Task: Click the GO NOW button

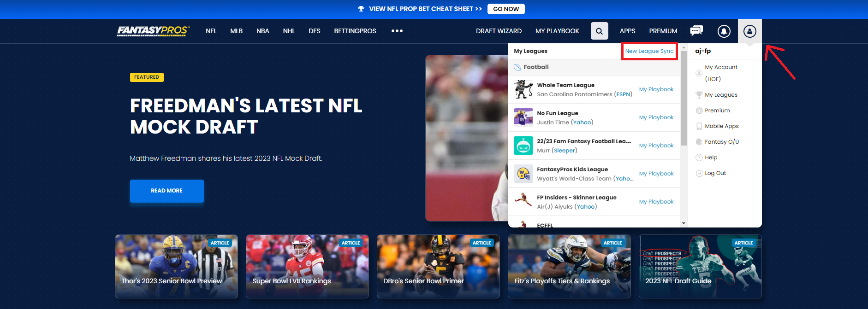Action: tap(506, 9)
